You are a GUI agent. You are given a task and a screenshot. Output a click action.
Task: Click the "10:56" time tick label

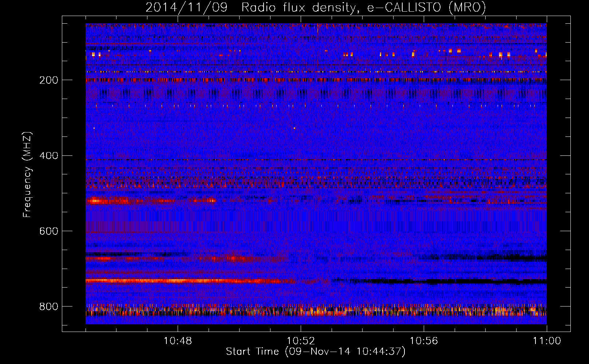[424, 341]
